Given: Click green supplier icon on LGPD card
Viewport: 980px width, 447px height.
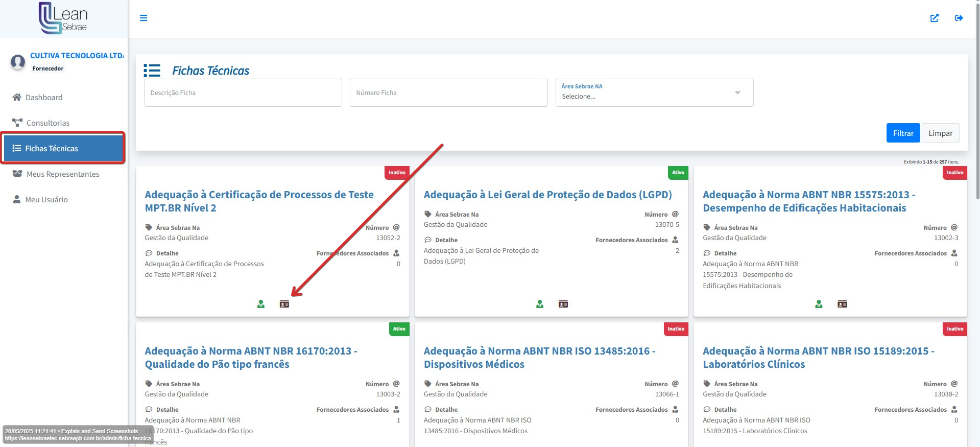Looking at the screenshot, I should click(540, 304).
